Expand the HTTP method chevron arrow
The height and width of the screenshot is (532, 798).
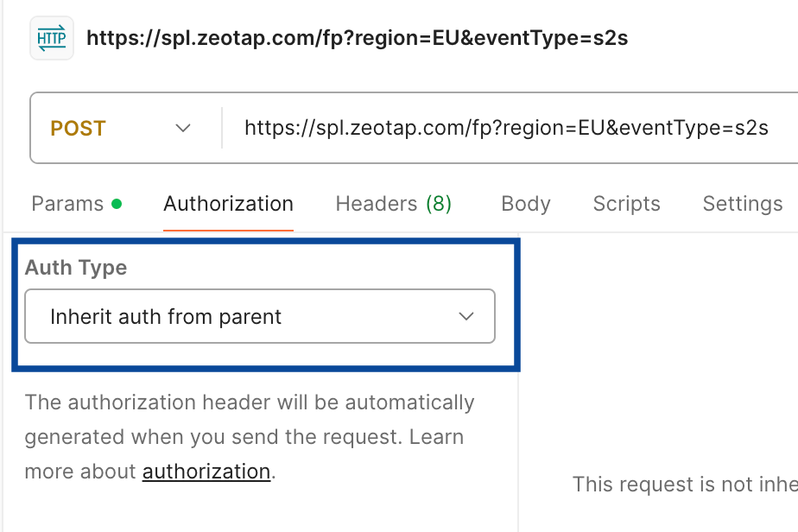pyautogui.click(x=183, y=129)
